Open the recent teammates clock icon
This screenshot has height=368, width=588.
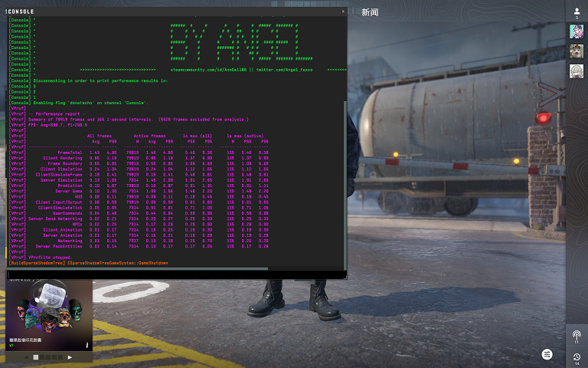point(577,358)
